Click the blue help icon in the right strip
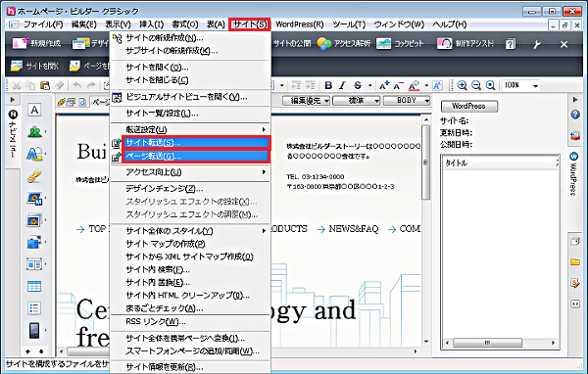 pos(575,115)
